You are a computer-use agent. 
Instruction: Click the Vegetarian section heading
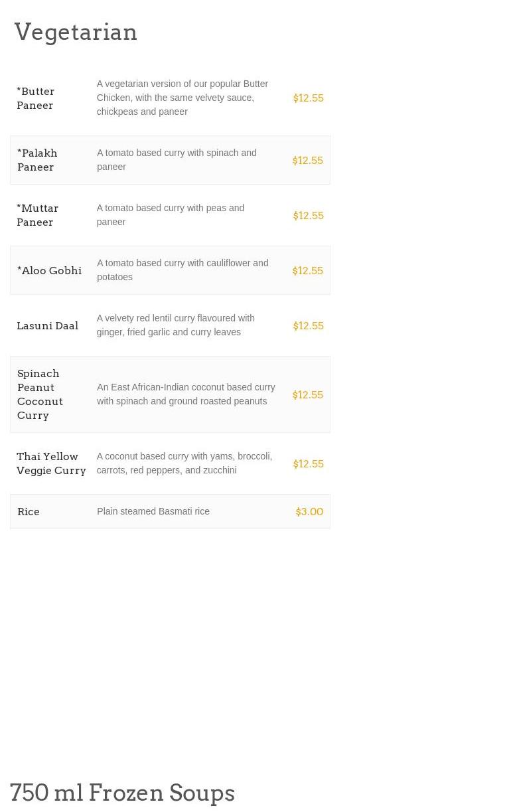point(76,32)
